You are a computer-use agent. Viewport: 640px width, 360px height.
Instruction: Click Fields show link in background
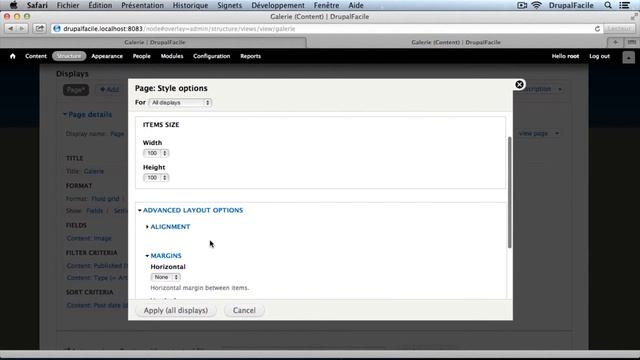coord(95,211)
